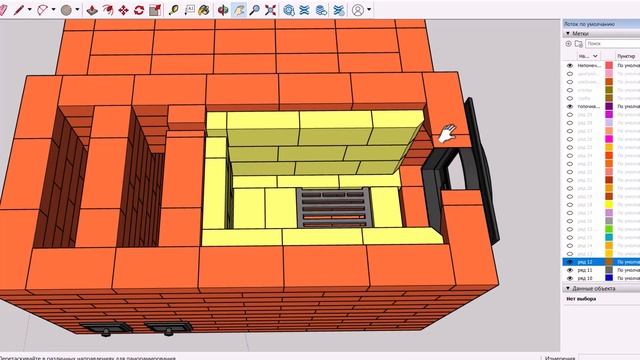Screen dimensions: 640x360
Task: Open the Extension Manager
Action: coord(339,10)
